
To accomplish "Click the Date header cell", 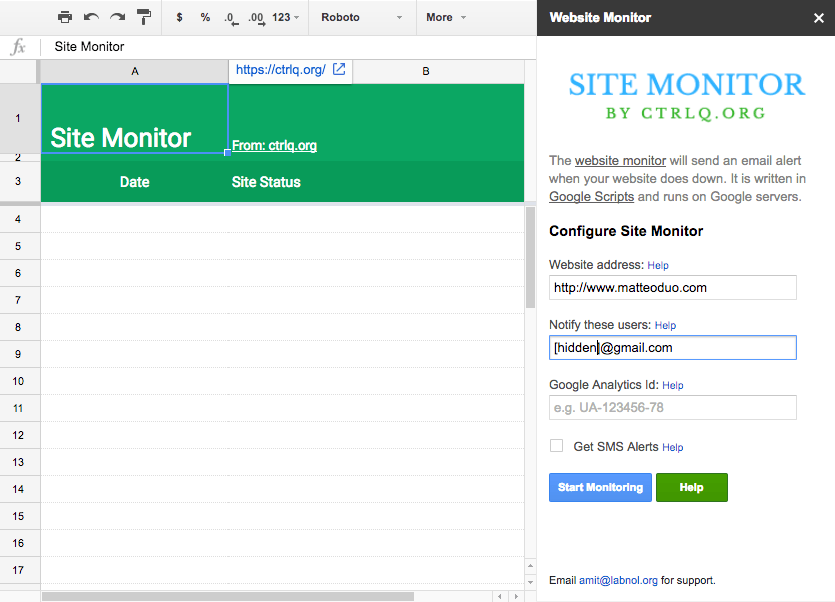I will coord(135,182).
